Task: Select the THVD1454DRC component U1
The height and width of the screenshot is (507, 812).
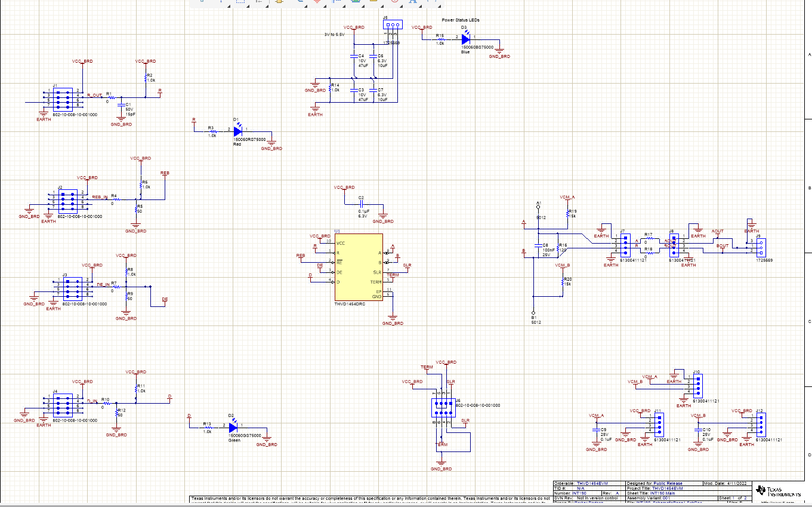Action: (358, 266)
